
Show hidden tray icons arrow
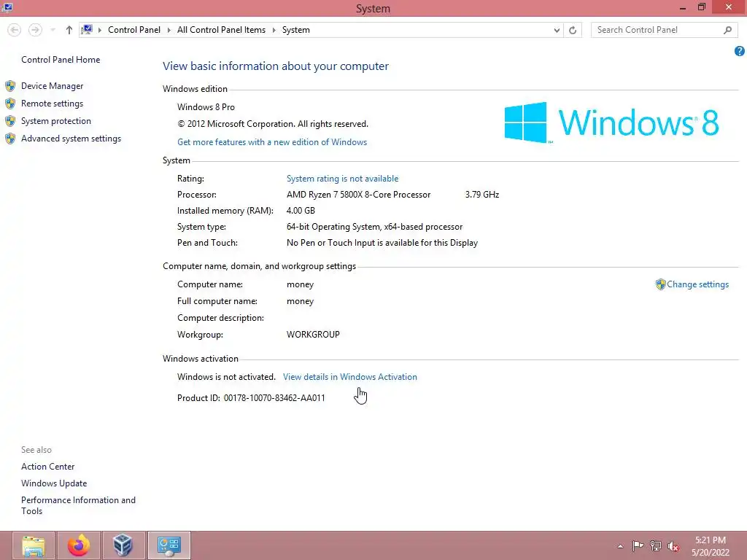620,546
